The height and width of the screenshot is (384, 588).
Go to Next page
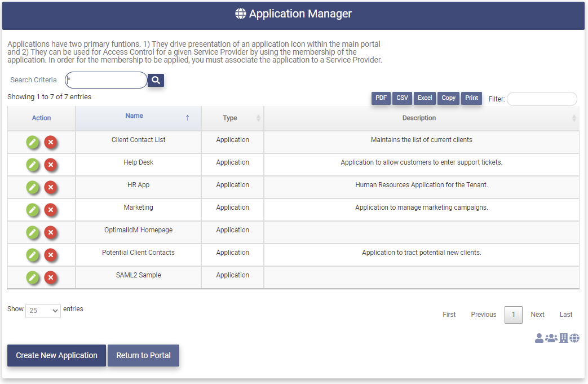537,315
